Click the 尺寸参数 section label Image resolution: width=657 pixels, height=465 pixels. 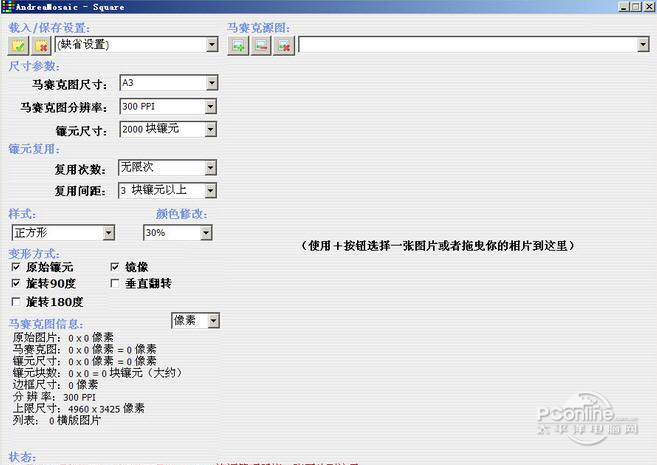(x=34, y=66)
